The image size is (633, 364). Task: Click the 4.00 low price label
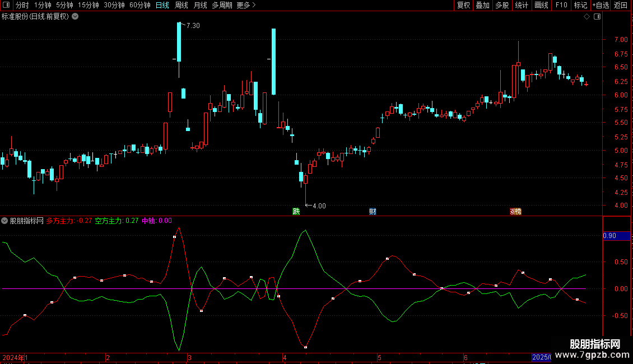pos(319,206)
